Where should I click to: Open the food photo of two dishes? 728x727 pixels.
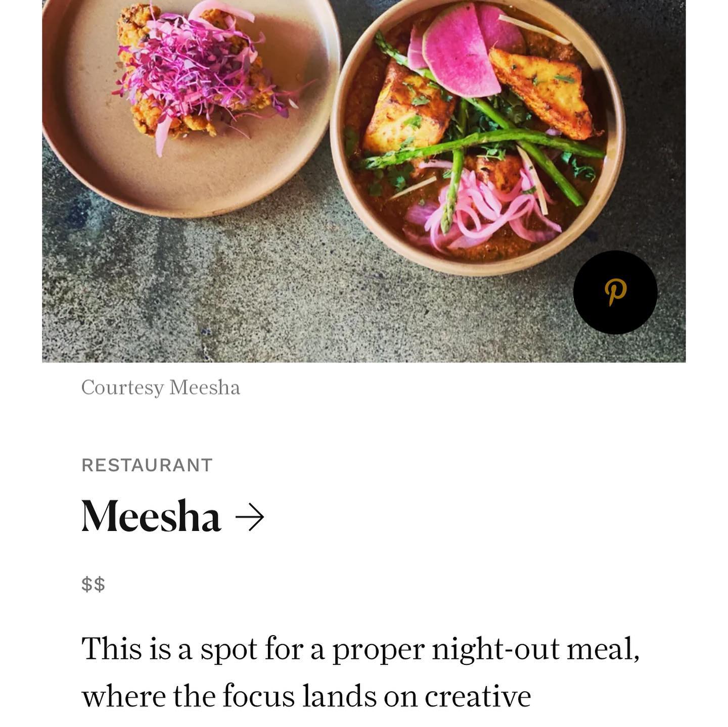[364, 181]
